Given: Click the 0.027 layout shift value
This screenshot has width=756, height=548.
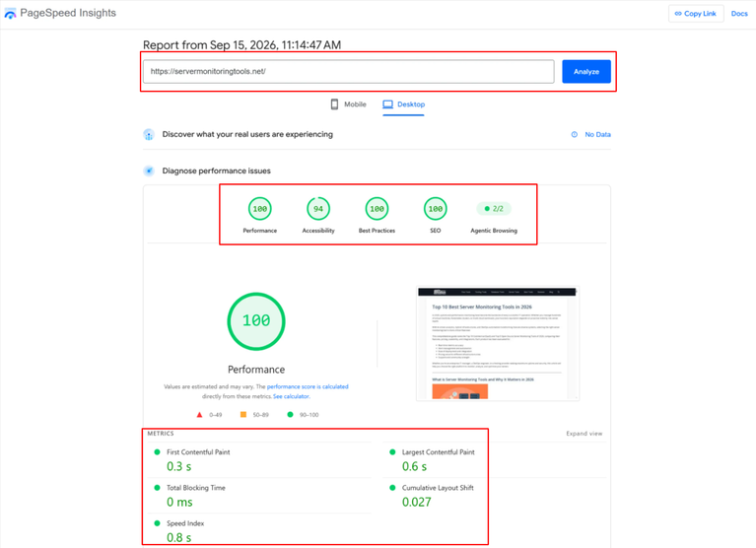Looking at the screenshot, I should [x=417, y=503].
